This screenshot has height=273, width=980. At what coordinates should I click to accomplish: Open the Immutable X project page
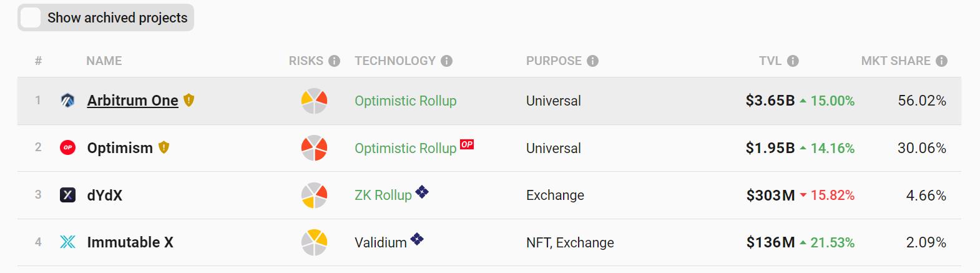[x=130, y=242]
